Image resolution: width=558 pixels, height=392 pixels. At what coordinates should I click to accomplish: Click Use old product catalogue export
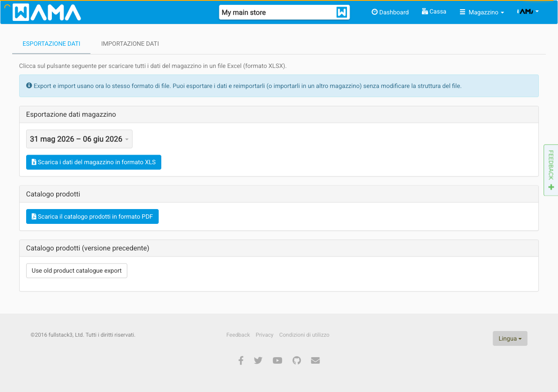[77, 270]
